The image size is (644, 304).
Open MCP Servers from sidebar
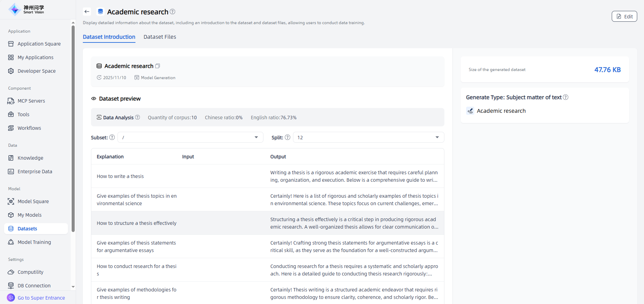point(31,101)
